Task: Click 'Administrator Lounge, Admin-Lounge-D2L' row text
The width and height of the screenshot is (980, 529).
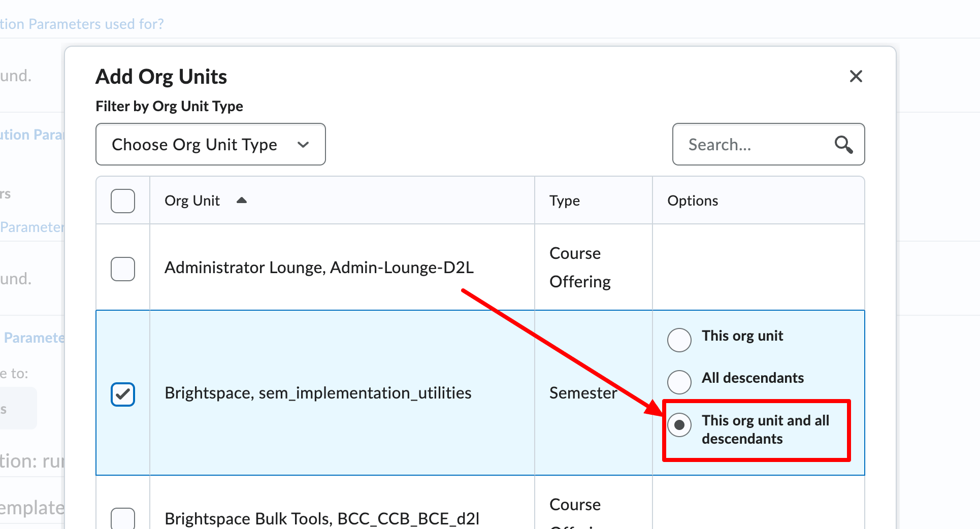Action: pyautogui.click(x=319, y=267)
